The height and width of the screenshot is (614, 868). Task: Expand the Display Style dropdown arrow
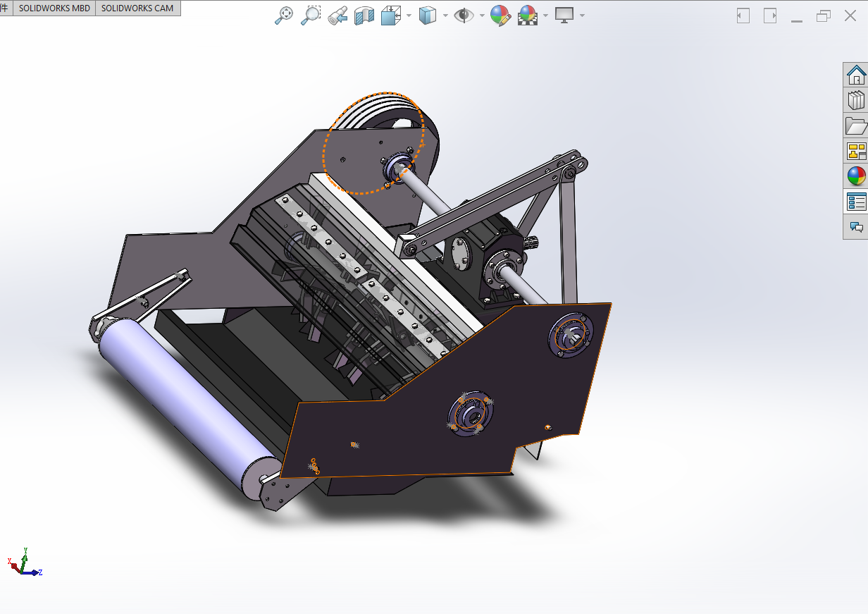click(x=445, y=16)
